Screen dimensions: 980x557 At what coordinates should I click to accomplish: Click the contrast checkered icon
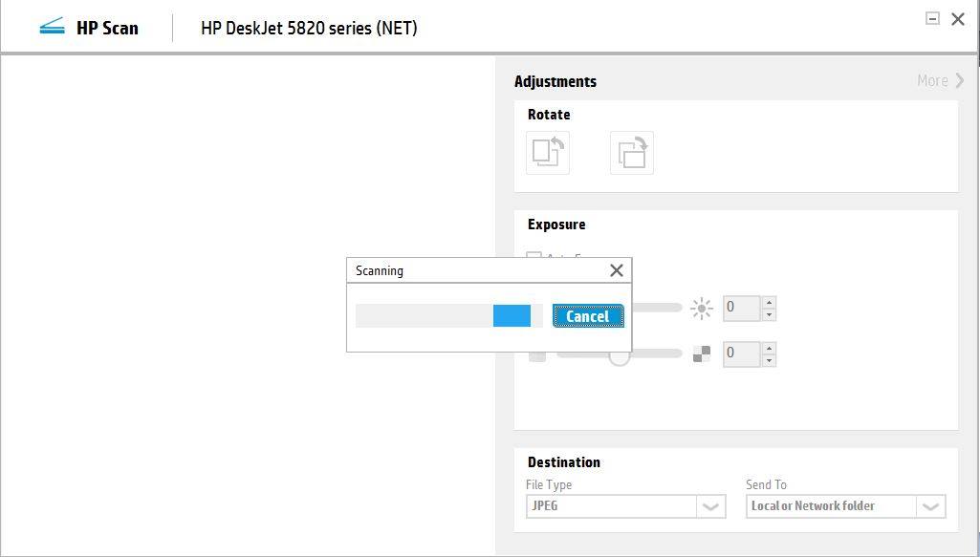[x=702, y=354]
